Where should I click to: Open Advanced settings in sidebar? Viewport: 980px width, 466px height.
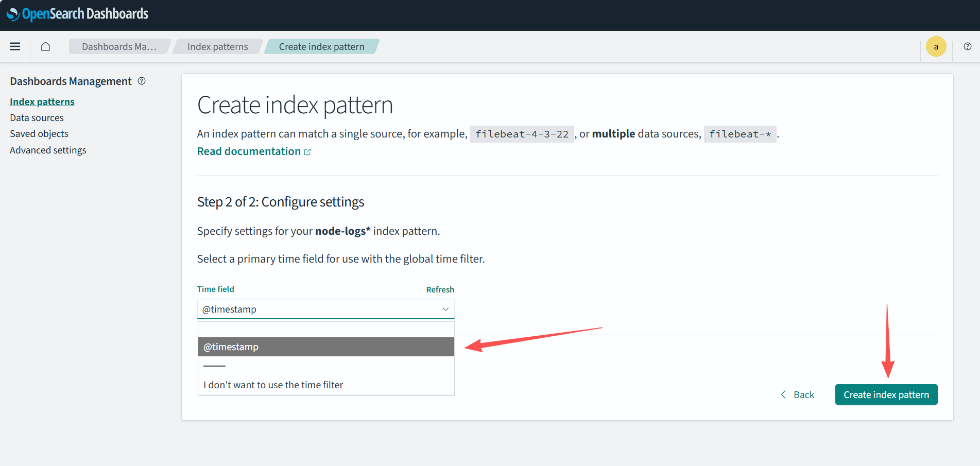[48, 150]
